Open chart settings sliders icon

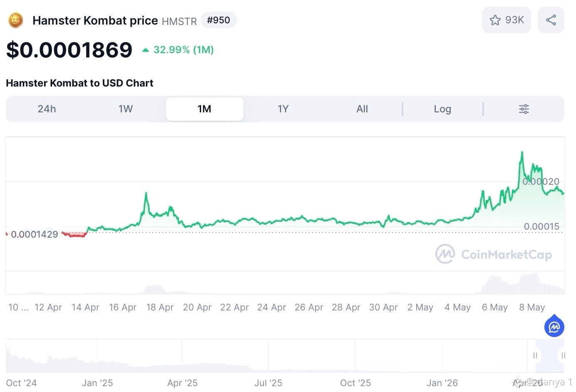524,109
